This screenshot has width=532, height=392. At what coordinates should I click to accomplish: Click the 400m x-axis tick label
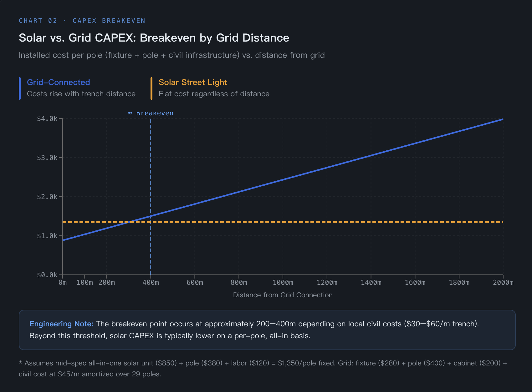[151, 283]
